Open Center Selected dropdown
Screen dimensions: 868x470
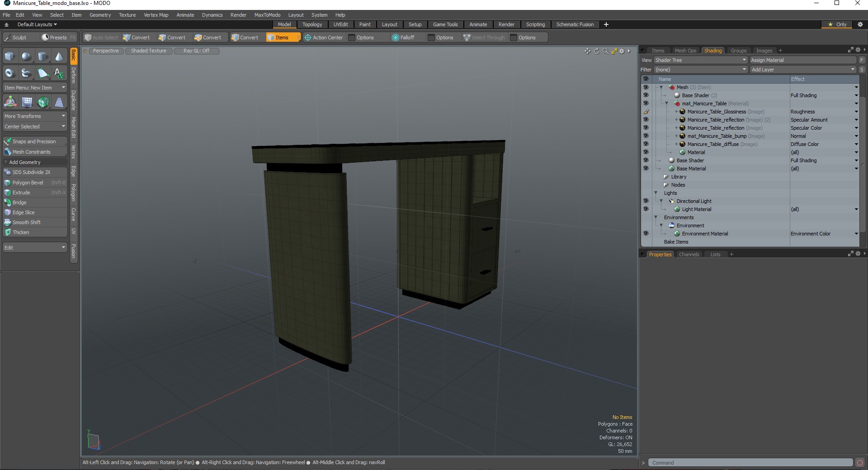[x=35, y=127]
